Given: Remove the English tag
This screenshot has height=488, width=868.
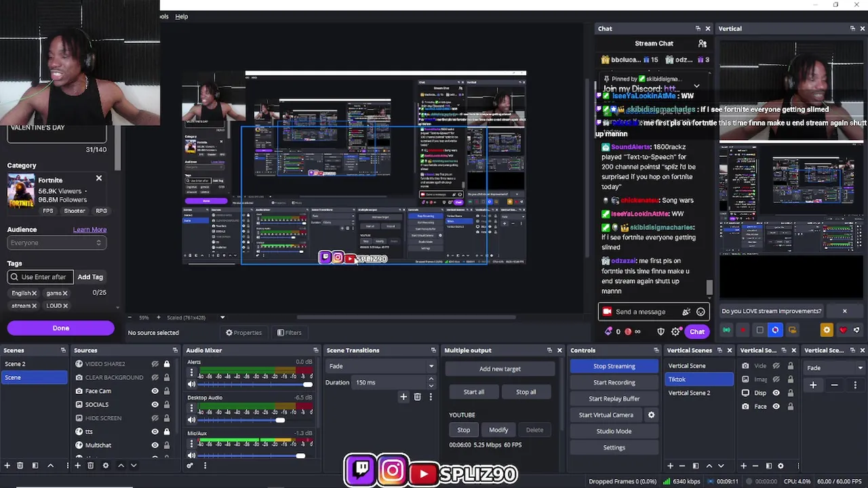Looking at the screenshot, I should (x=34, y=293).
